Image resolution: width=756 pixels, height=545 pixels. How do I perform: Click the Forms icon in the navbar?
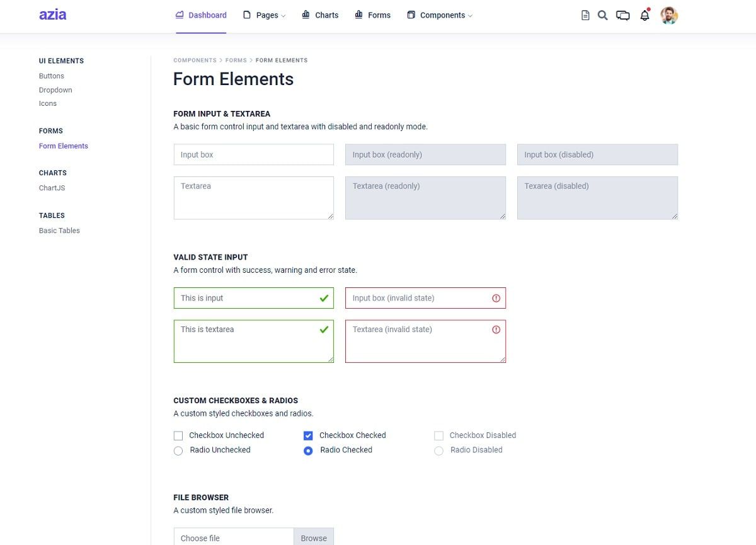(358, 14)
